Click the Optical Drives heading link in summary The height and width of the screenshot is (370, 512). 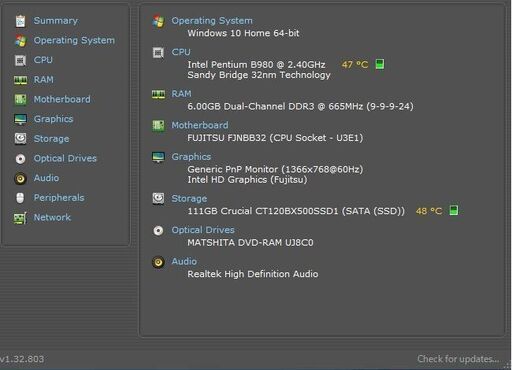click(203, 230)
